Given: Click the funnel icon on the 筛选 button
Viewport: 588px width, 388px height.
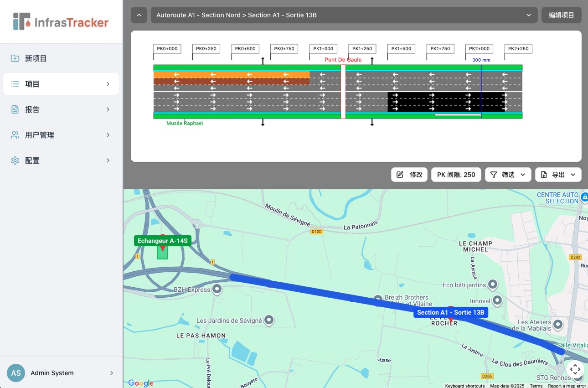Looking at the screenshot, I should tap(494, 174).
